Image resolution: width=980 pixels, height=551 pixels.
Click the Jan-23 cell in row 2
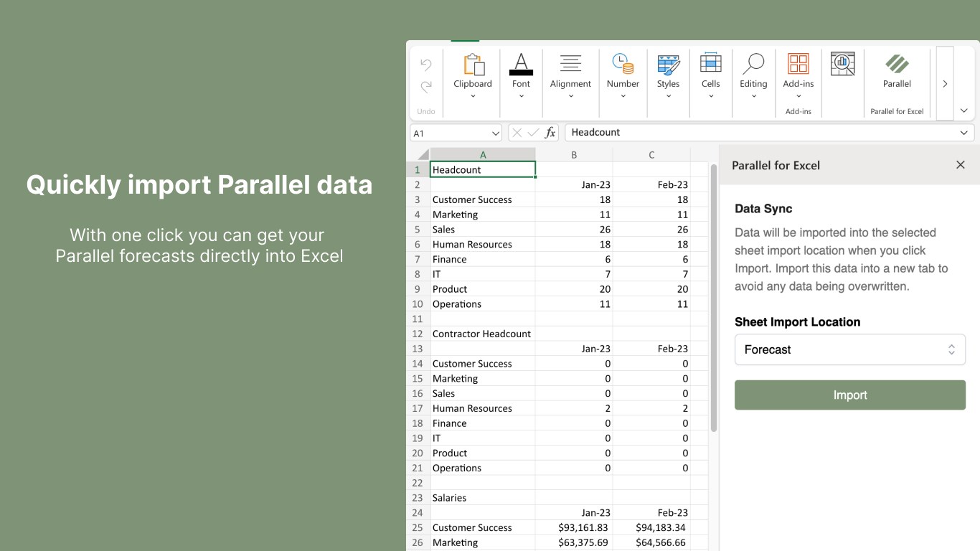[x=574, y=185]
